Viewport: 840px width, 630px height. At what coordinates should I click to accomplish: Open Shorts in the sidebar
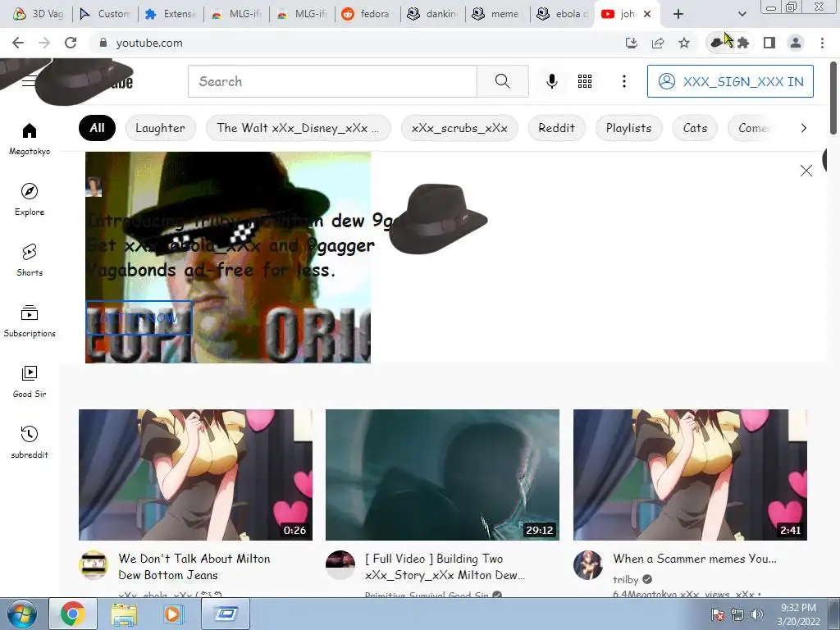pyautogui.click(x=30, y=260)
